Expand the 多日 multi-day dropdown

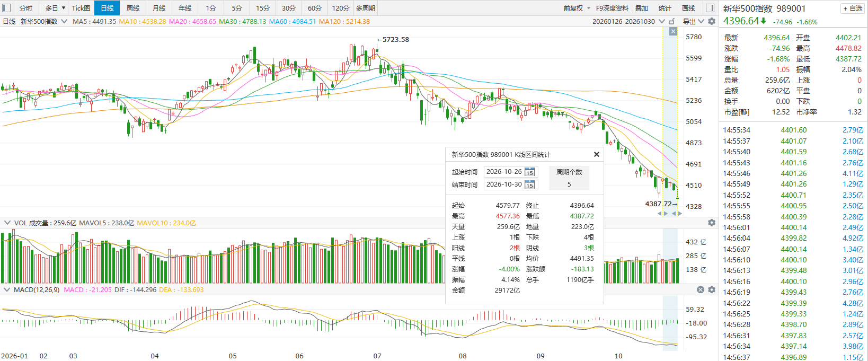tap(64, 8)
